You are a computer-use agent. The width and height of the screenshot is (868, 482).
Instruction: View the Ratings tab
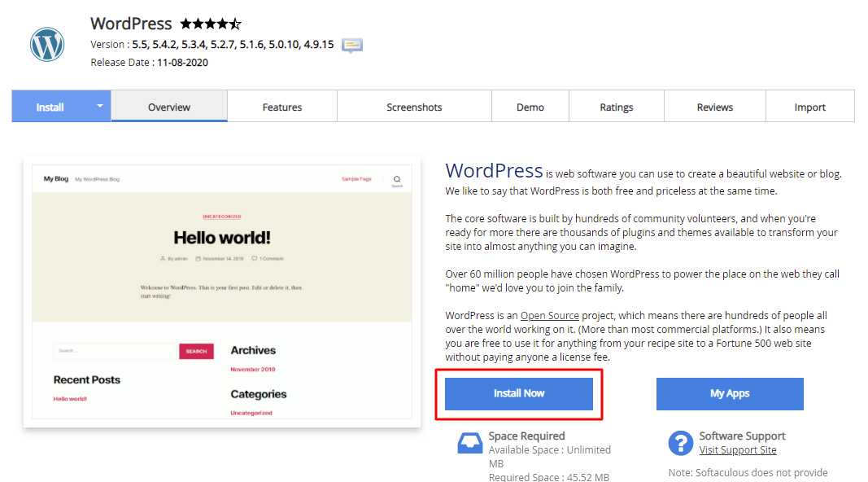click(x=617, y=107)
